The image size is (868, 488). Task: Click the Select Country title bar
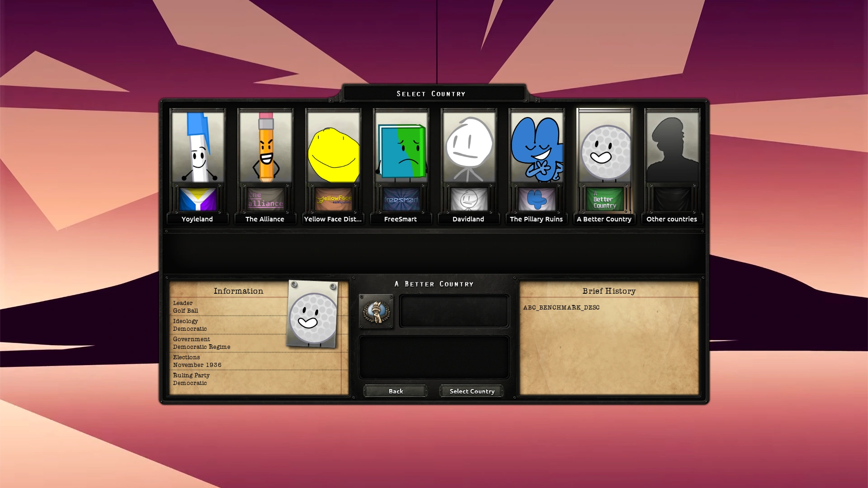pos(431,94)
